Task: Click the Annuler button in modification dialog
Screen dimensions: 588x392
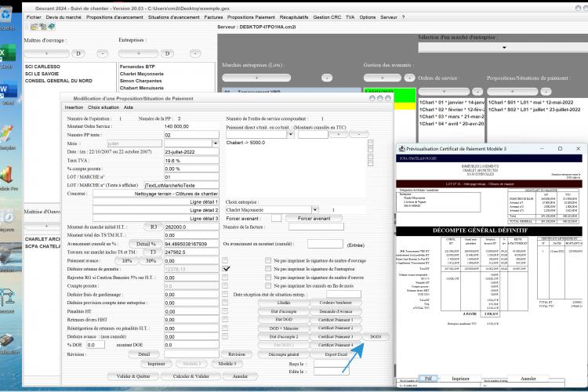Action: click(240, 376)
